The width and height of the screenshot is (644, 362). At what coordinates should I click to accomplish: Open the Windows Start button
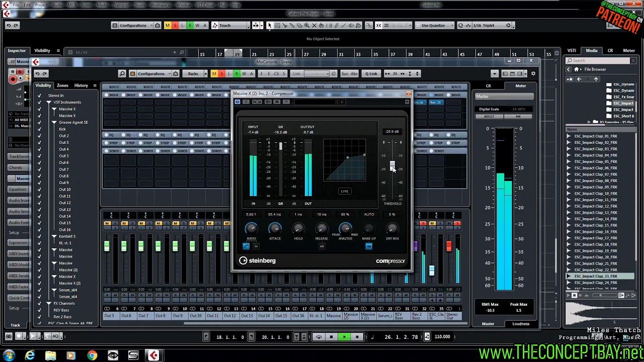tap(9, 355)
